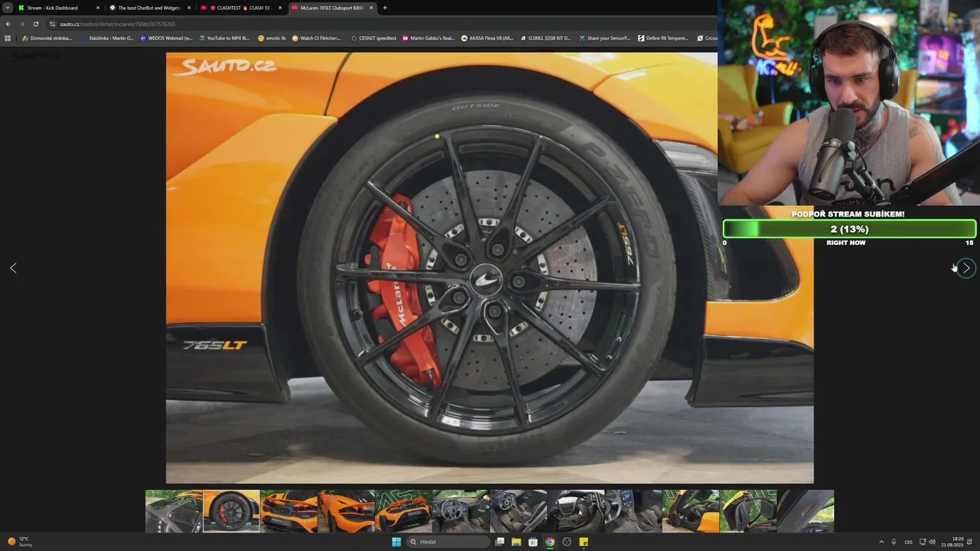Select the black wheel close-up thumbnail
980x551 pixels.
[231, 511]
